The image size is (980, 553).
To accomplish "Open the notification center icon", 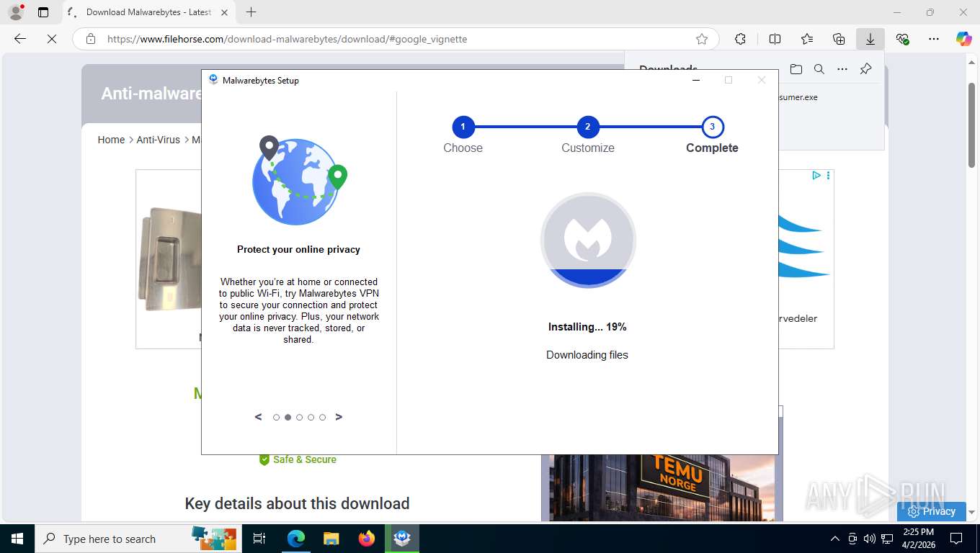I will [956, 539].
